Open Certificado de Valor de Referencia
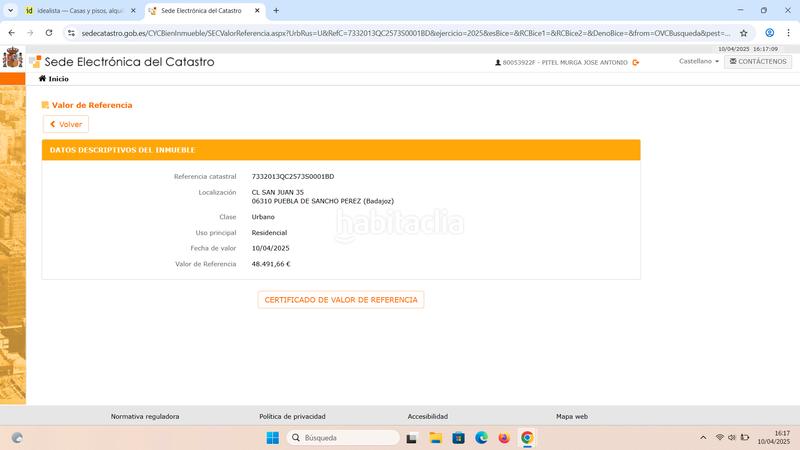The width and height of the screenshot is (800, 450). tap(341, 300)
